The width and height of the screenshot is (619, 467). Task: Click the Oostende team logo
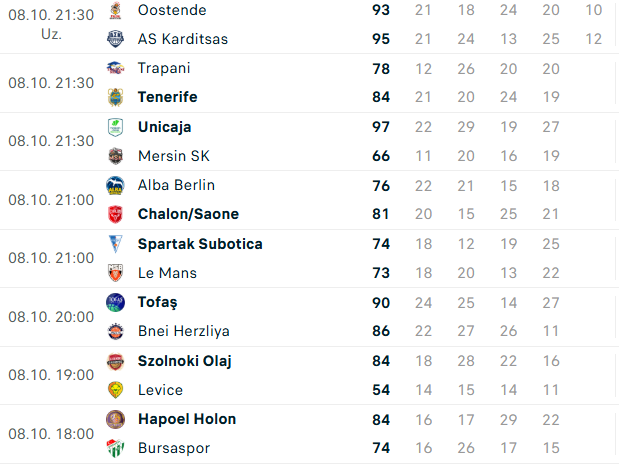pyautogui.click(x=116, y=10)
